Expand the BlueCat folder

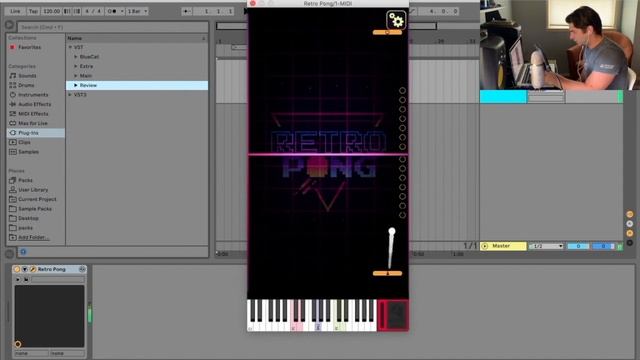(x=76, y=57)
